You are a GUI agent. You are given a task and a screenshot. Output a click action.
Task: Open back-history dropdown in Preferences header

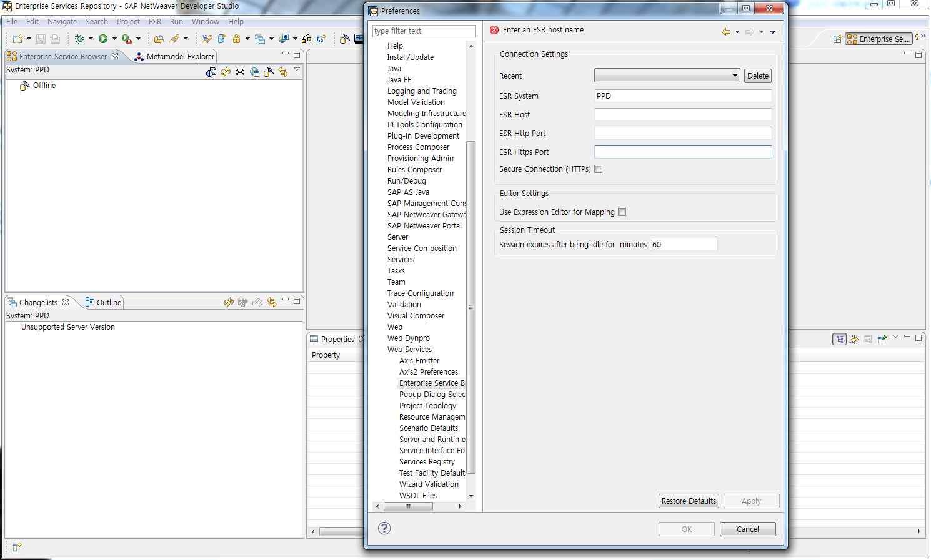(737, 32)
